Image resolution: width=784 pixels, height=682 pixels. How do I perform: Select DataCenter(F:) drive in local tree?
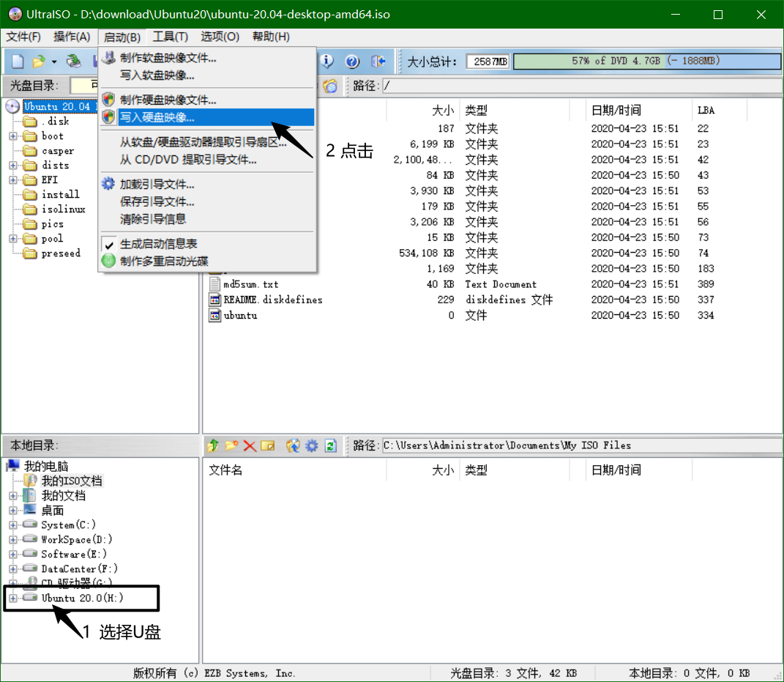(x=79, y=569)
